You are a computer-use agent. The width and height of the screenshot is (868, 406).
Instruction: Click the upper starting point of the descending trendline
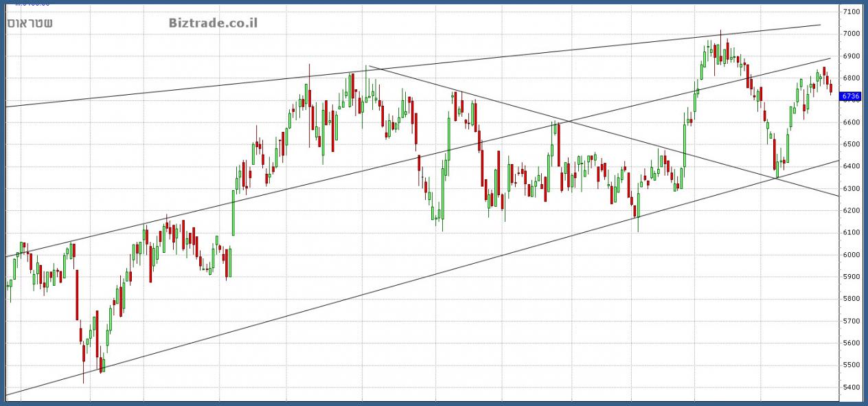pyautogui.click(x=369, y=66)
